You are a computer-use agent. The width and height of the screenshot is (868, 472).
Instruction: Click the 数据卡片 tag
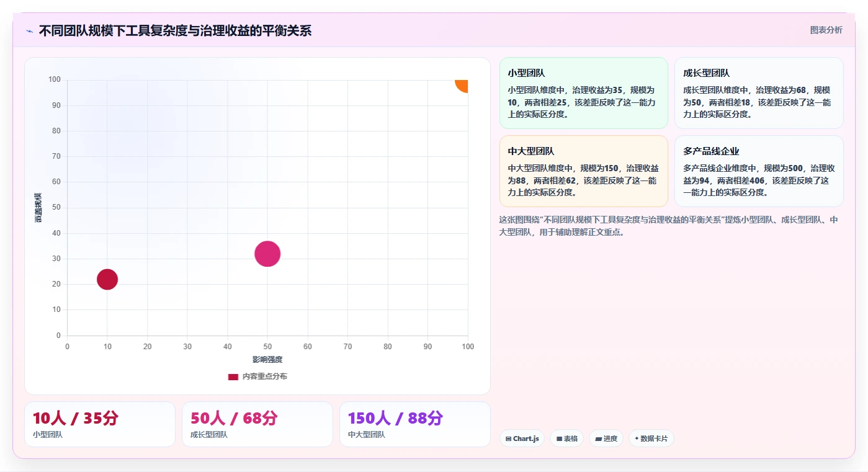click(651, 439)
